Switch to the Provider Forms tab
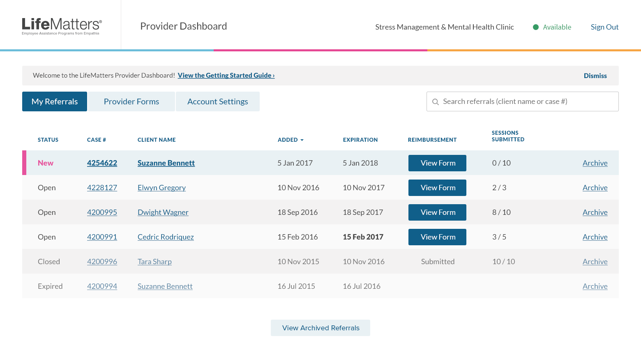The image size is (641, 364). [x=131, y=101]
